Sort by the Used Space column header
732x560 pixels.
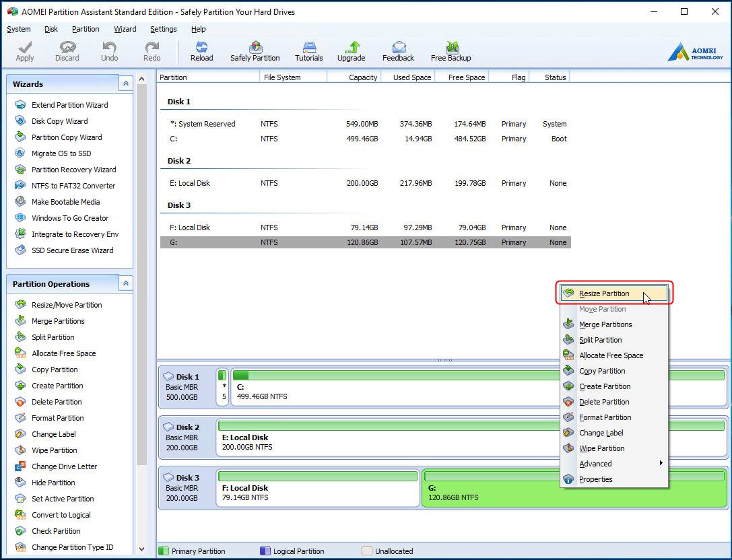tap(409, 77)
